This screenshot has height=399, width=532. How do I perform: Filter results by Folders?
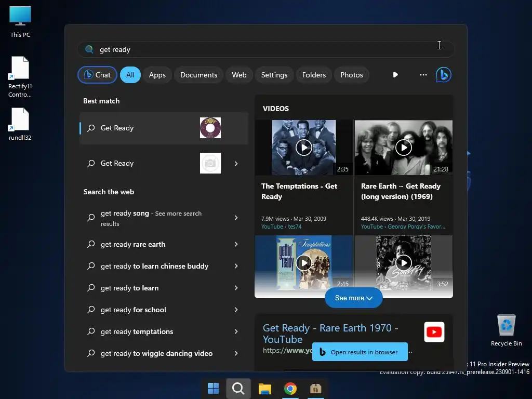[x=314, y=75]
